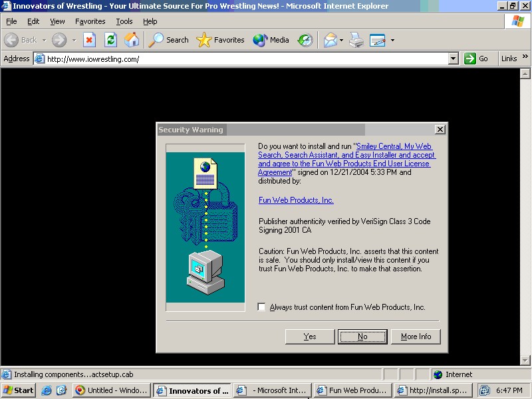Click the Internet zone globe icon

pos(438,374)
